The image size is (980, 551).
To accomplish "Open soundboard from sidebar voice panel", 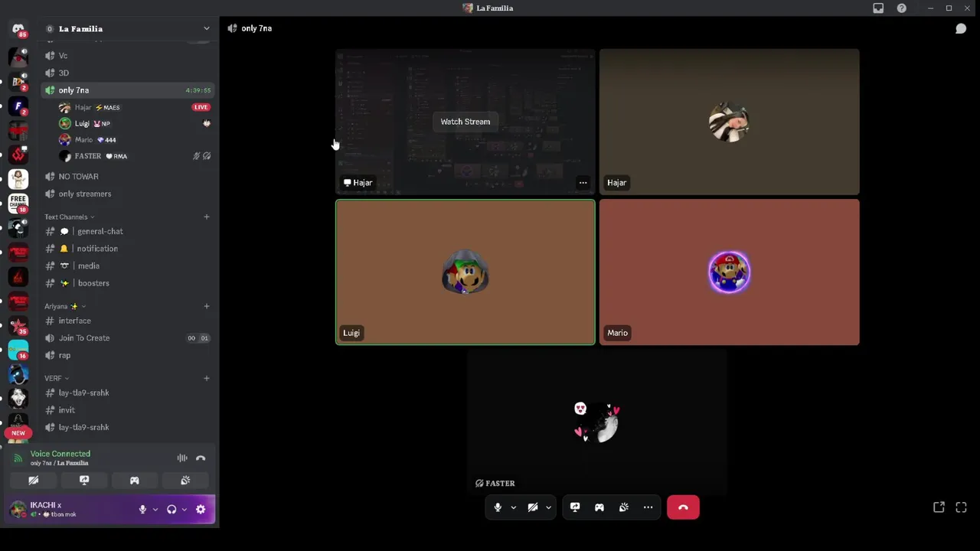I will click(185, 481).
